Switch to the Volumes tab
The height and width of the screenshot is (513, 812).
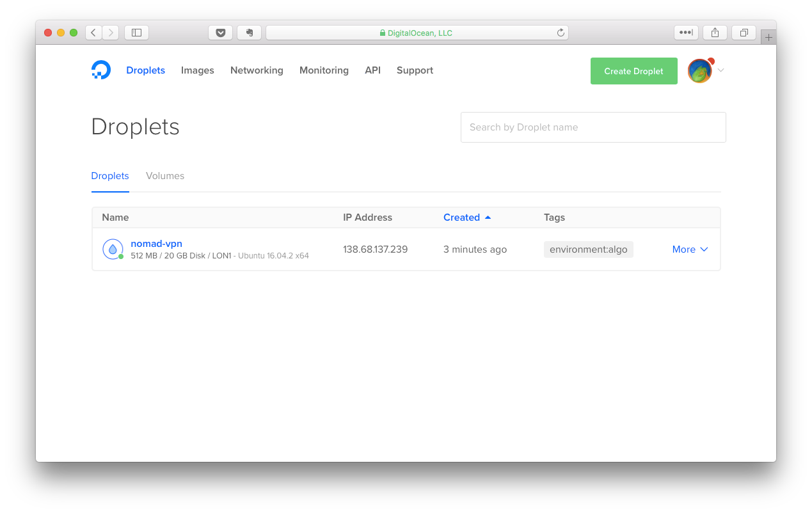(164, 175)
